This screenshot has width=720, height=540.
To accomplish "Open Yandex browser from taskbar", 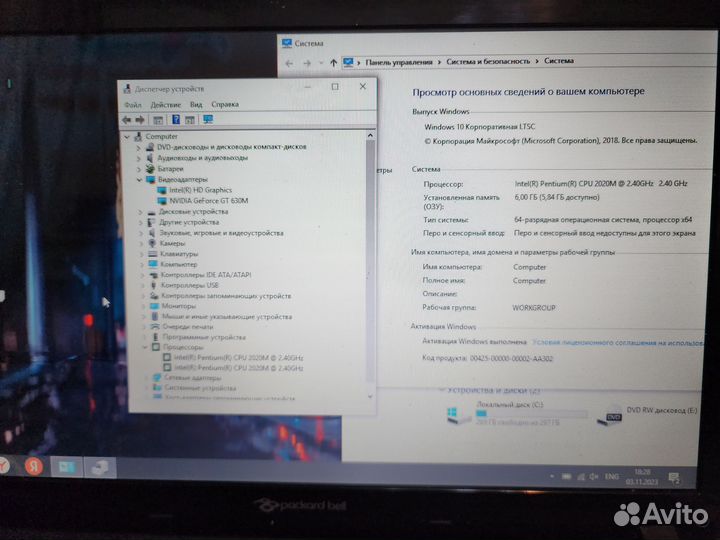I will tap(34, 466).
